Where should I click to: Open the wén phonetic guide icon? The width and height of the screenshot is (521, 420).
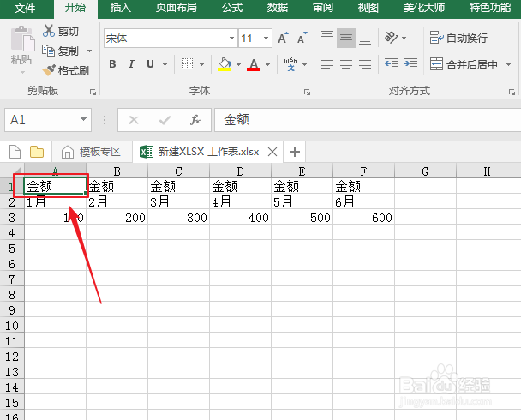coord(290,63)
